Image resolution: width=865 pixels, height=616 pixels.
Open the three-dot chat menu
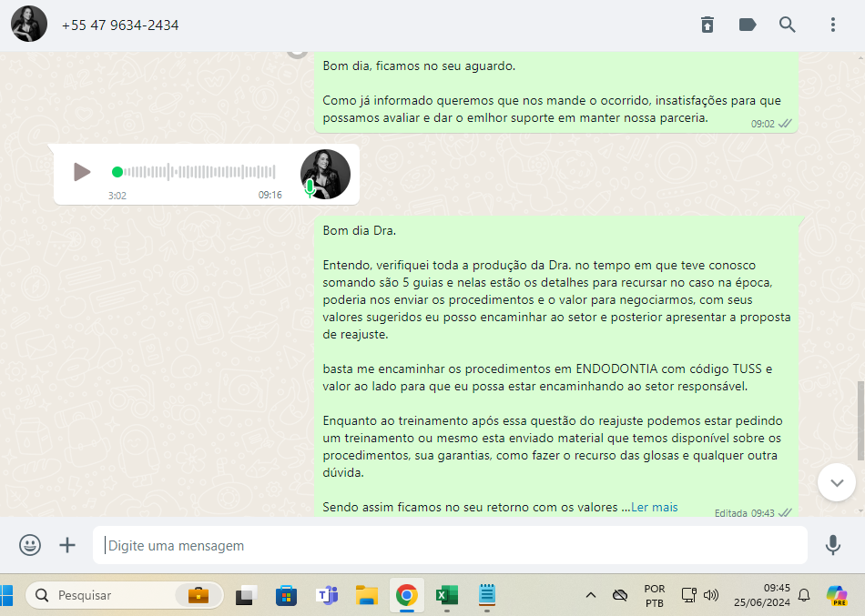[x=833, y=25]
